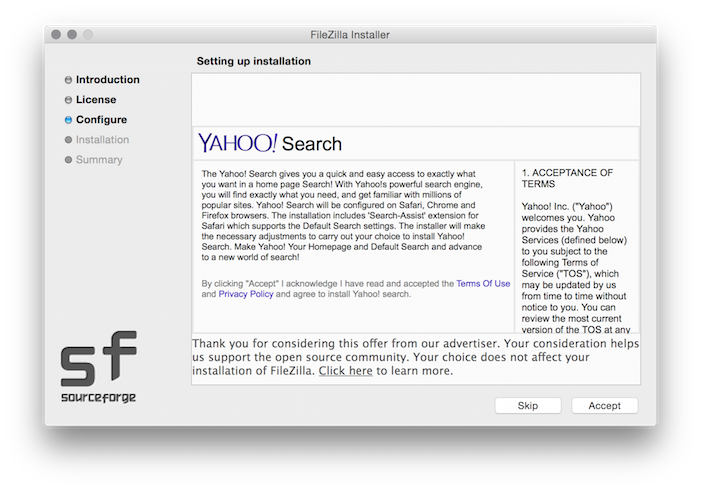701x490 pixels.
Task: Open the Privacy Policy link
Action: click(x=246, y=294)
